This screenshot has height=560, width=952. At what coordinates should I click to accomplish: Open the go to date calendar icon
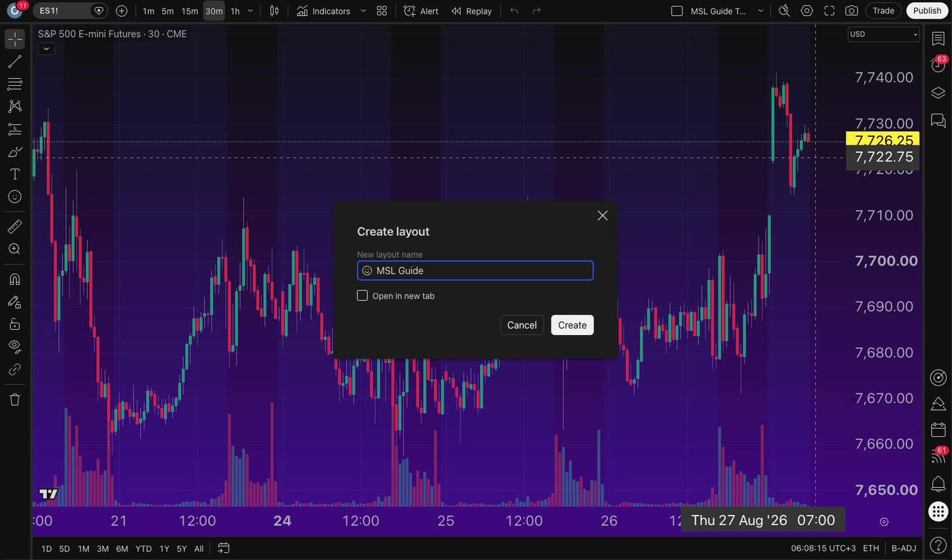click(223, 548)
